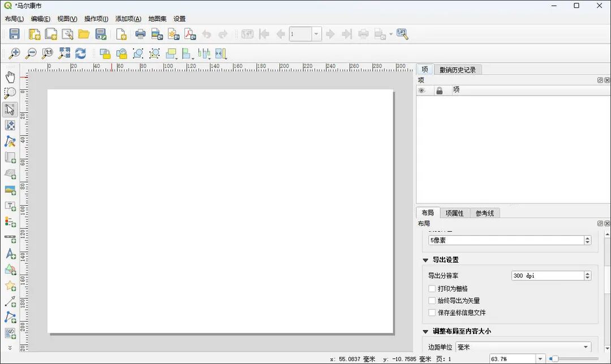Select the Add legend tool
The width and height of the screenshot is (611, 364).
(10, 222)
